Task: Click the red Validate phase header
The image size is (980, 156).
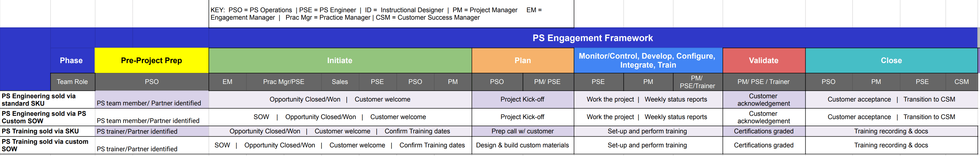Action: (x=763, y=60)
